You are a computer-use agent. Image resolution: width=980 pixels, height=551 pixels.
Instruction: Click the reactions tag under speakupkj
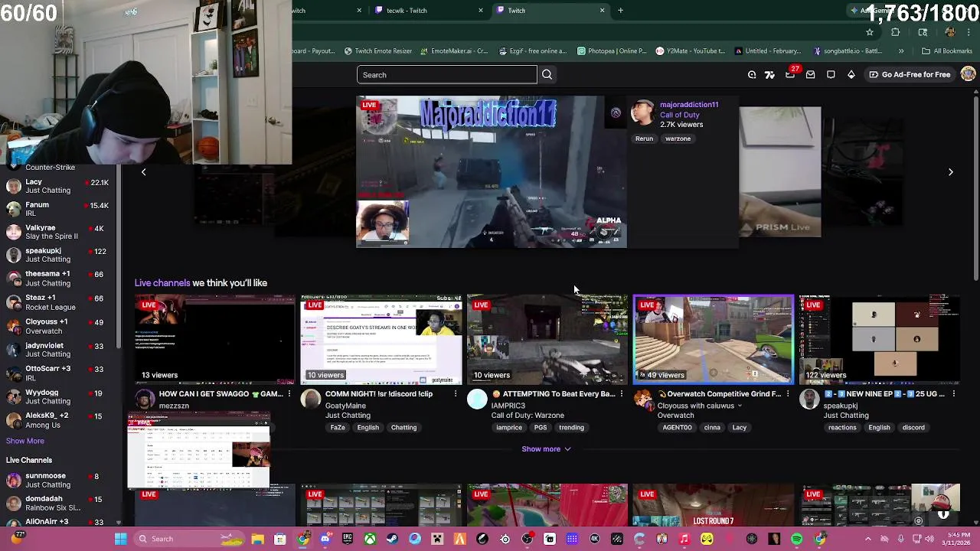pyautogui.click(x=842, y=428)
